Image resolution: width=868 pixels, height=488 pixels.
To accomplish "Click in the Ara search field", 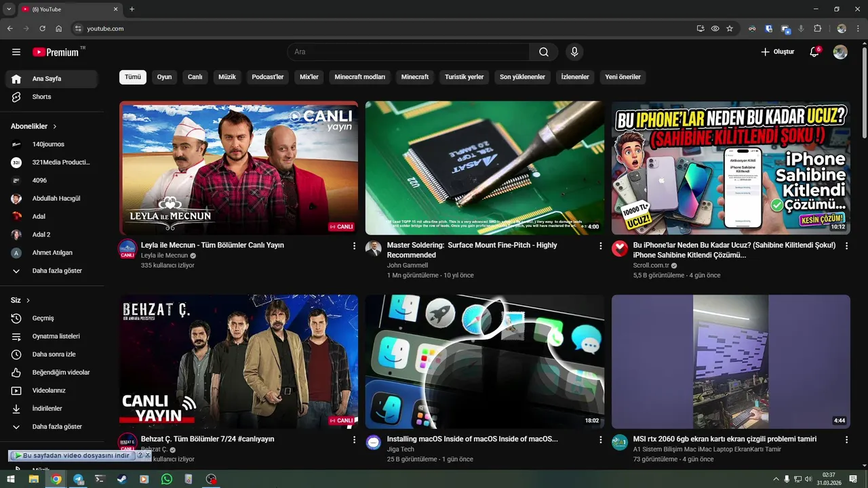I will click(408, 52).
